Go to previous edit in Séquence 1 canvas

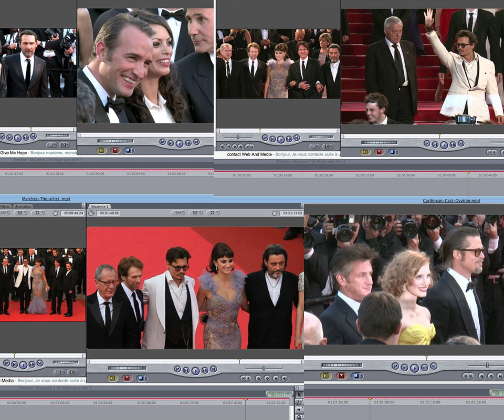coord(177,369)
